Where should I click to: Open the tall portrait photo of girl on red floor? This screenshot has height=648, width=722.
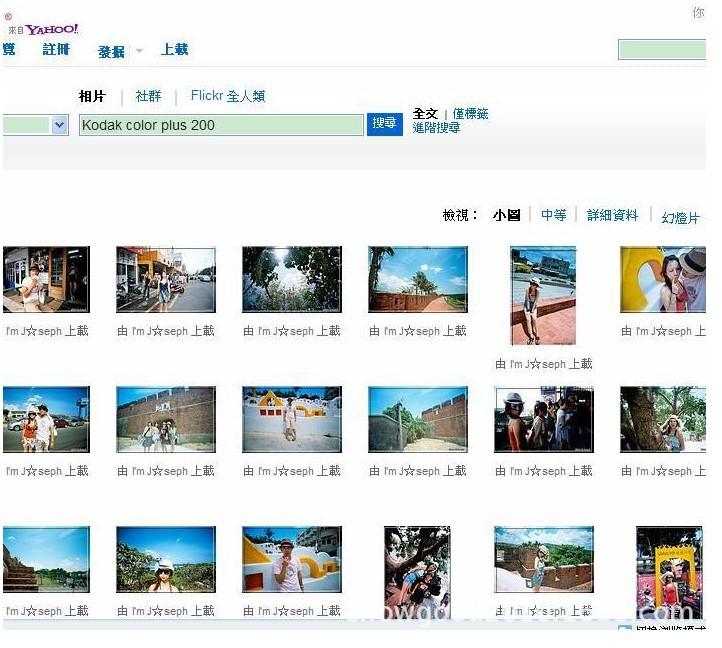tap(543, 296)
